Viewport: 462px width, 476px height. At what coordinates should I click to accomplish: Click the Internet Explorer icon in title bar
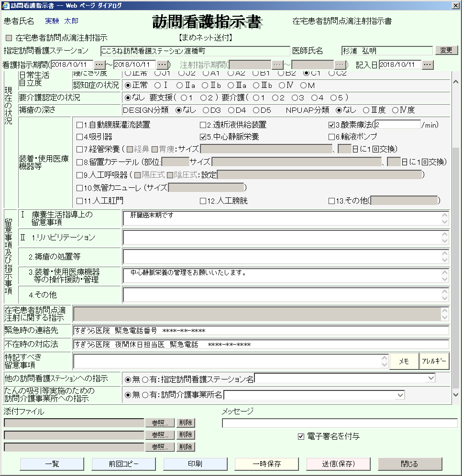[x=5, y=5]
